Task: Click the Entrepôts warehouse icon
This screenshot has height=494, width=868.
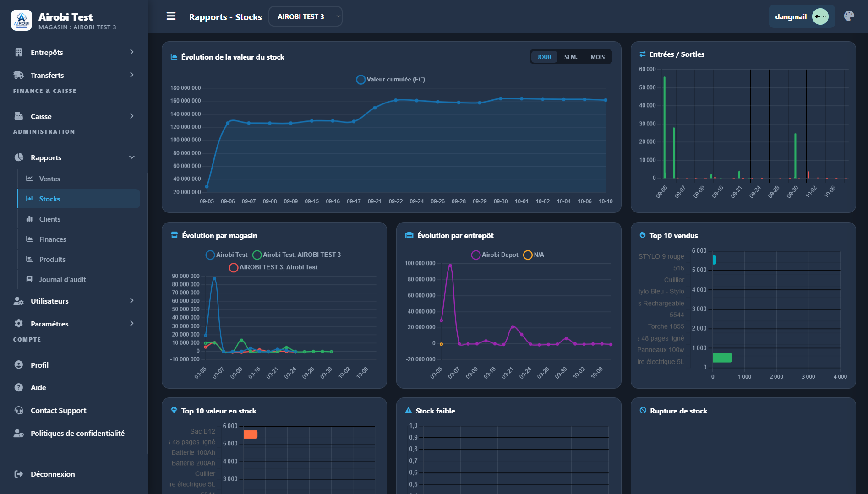Action: [x=19, y=52]
